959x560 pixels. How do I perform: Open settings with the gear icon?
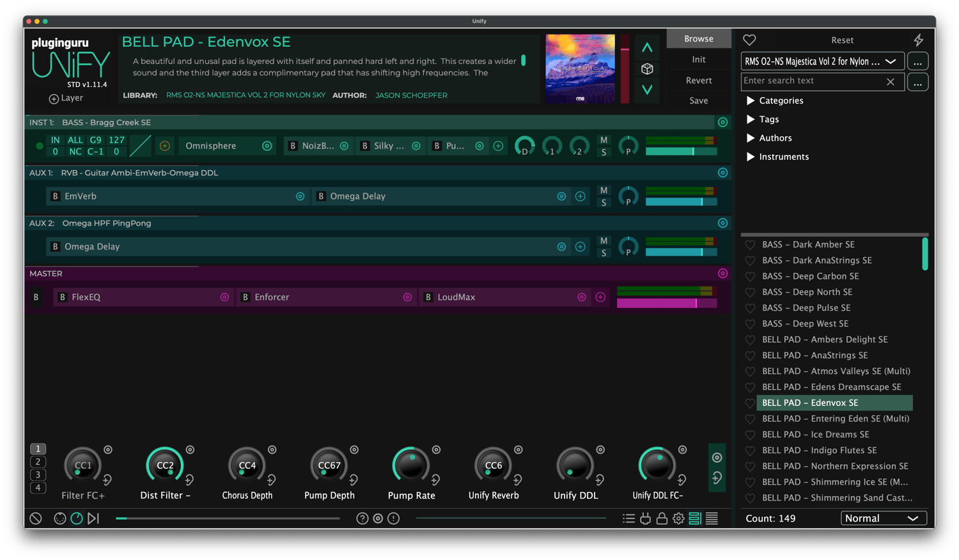coord(678,518)
